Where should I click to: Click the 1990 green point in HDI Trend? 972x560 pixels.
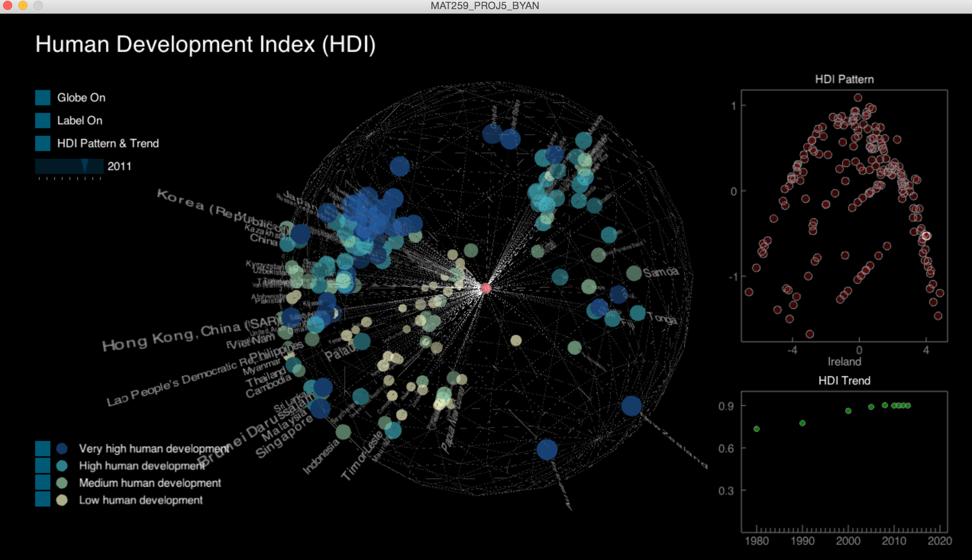(802, 423)
